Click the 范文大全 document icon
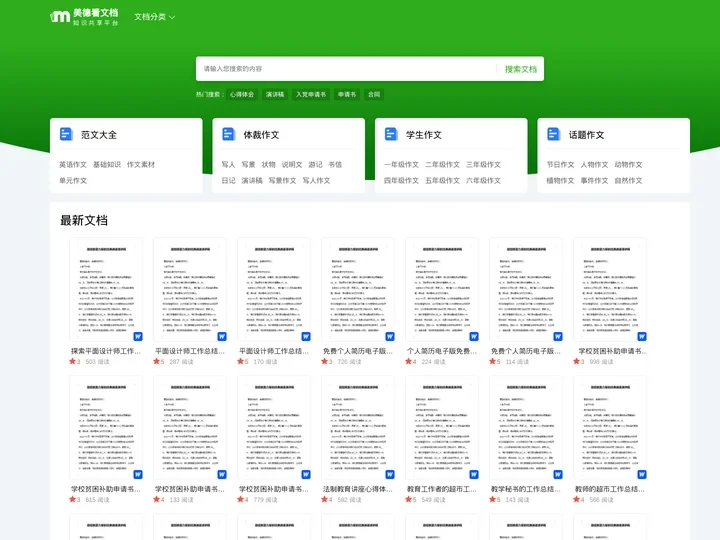Image resolution: width=720 pixels, height=540 pixels. tap(66, 134)
